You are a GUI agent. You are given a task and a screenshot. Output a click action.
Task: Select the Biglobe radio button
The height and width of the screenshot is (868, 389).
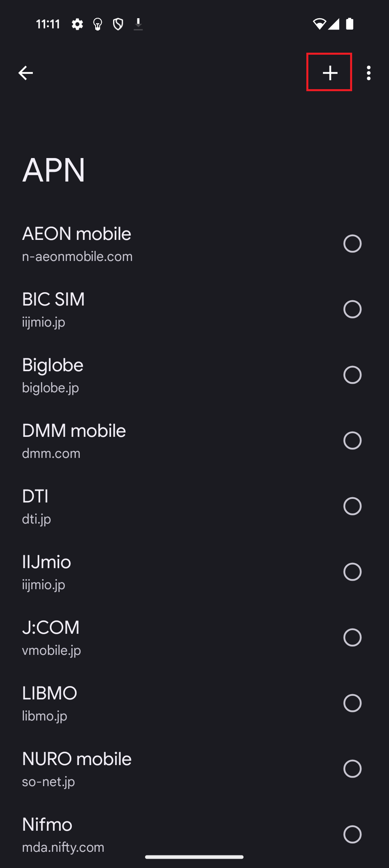click(x=352, y=375)
